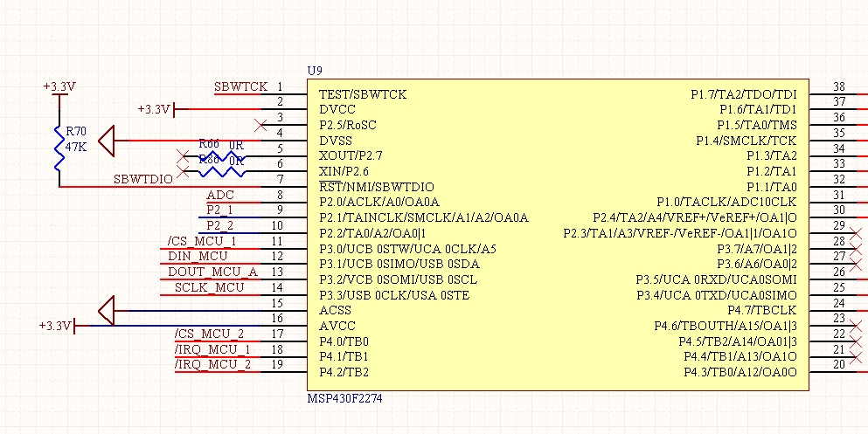
Task: Select the P4.0/TB0 pin name
Action: point(344,341)
